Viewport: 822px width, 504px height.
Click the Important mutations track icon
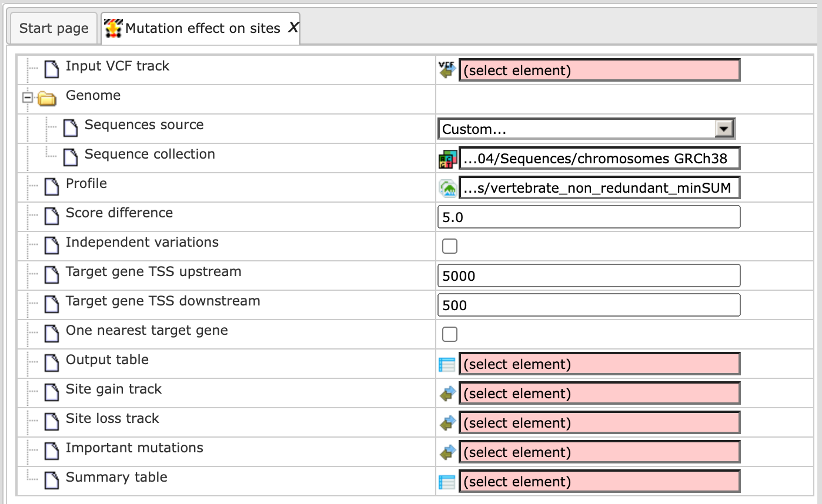pos(447,452)
